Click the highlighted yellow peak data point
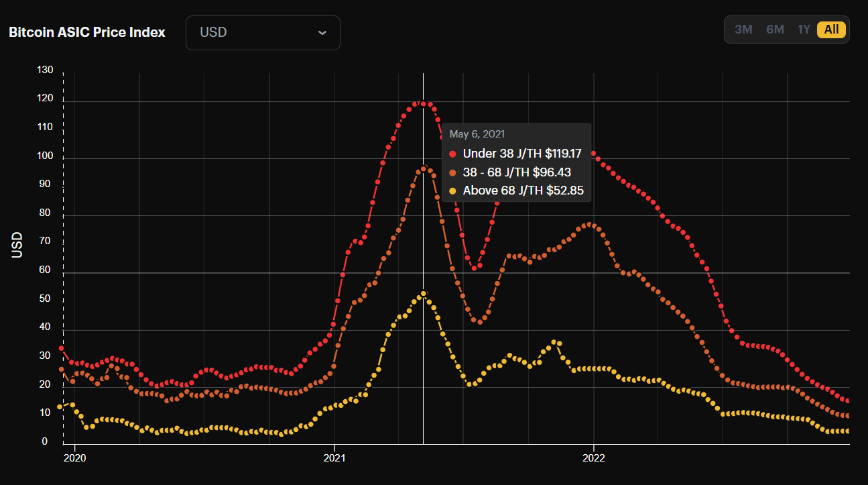The height and width of the screenshot is (485, 868). (x=423, y=294)
